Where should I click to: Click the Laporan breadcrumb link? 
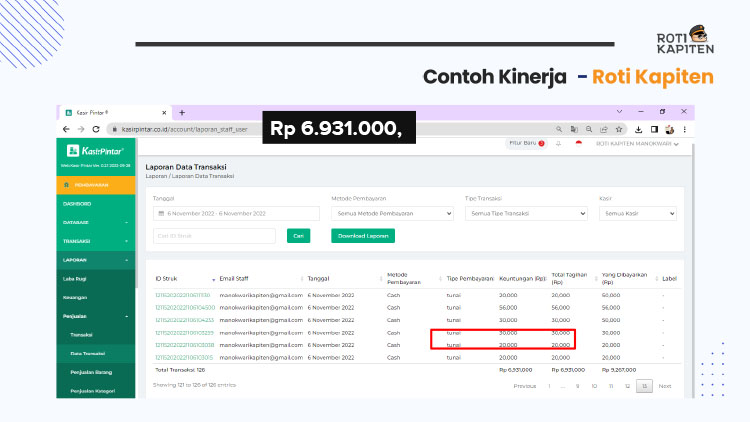coord(156,176)
